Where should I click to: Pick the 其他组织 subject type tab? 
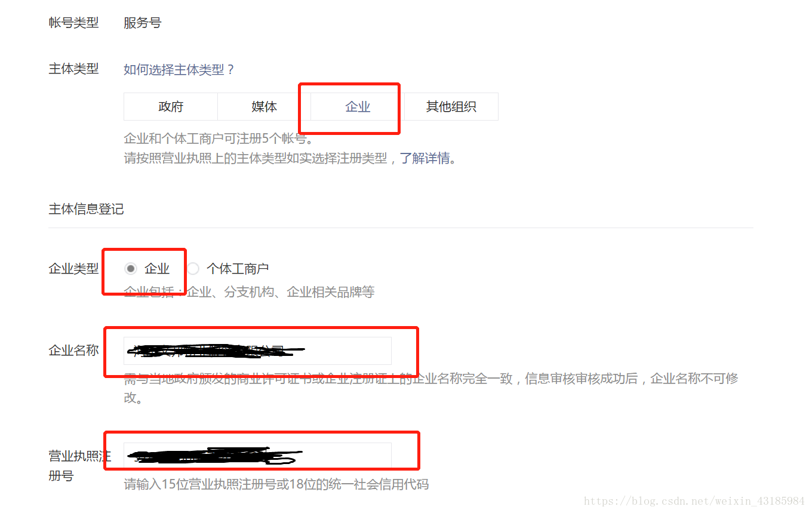pos(451,107)
